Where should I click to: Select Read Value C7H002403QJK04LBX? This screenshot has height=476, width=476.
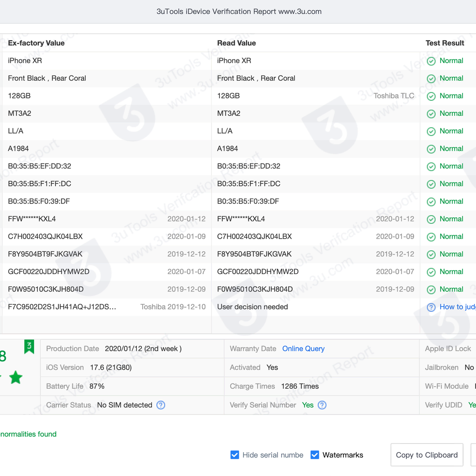pyautogui.click(x=254, y=236)
